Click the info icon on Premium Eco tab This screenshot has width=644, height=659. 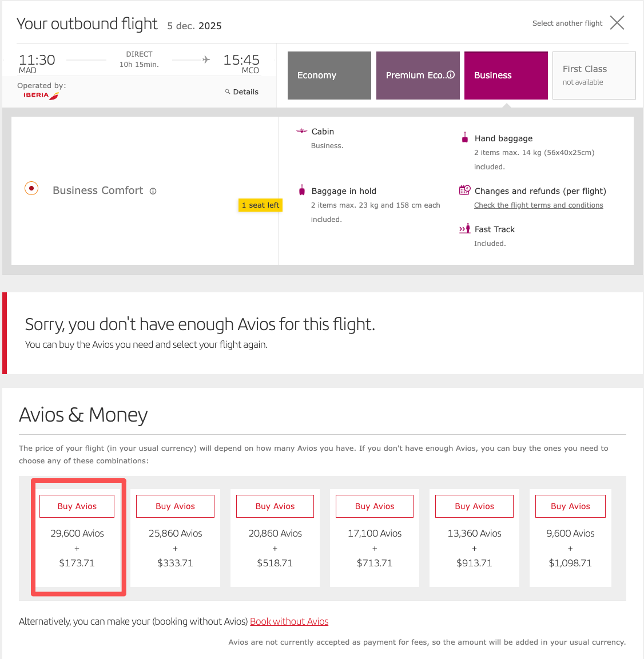pos(451,75)
